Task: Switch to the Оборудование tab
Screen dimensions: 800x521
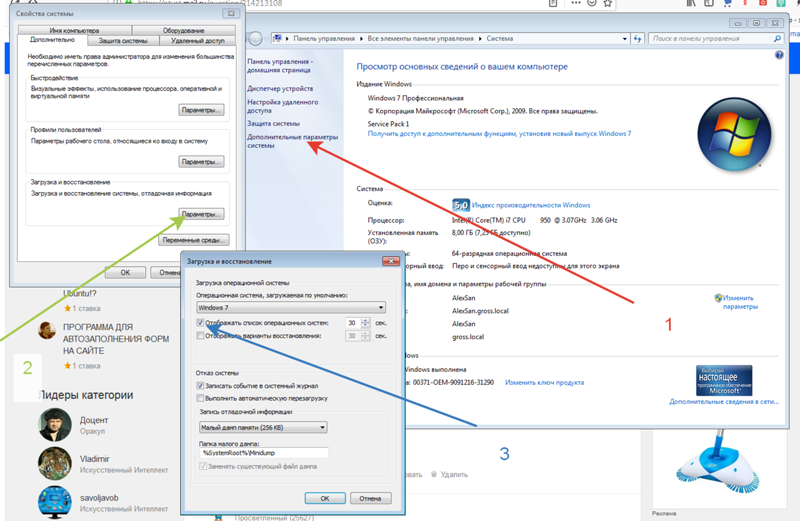Action: [x=184, y=31]
